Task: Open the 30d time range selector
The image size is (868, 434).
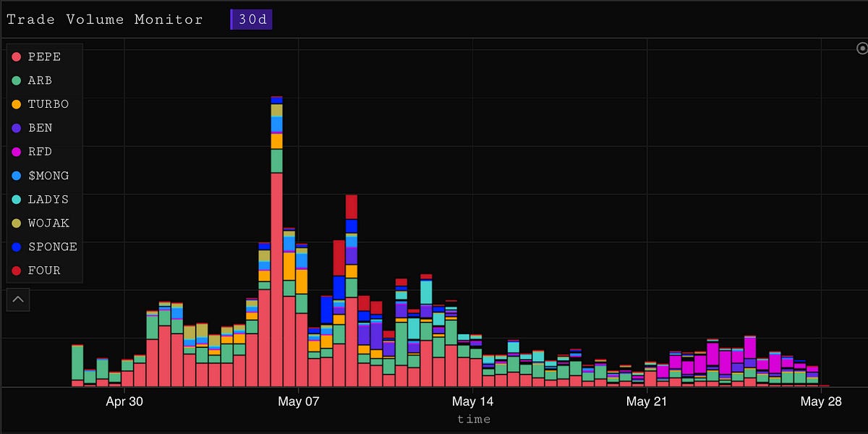Action: (251, 20)
